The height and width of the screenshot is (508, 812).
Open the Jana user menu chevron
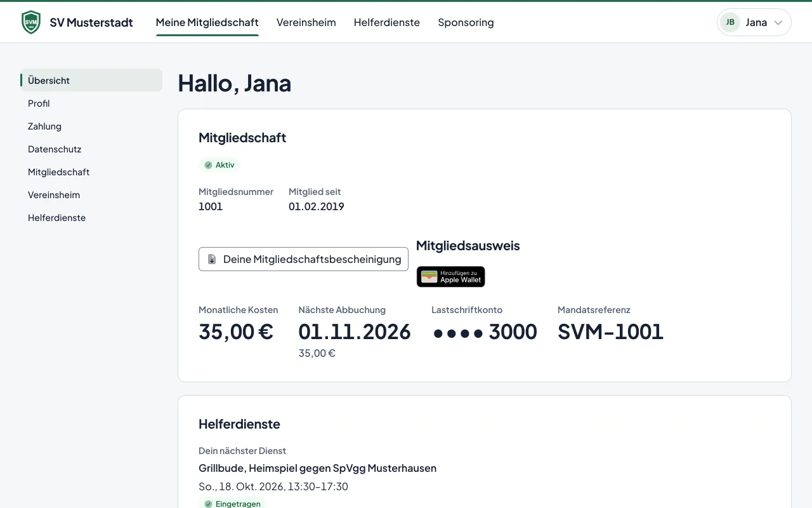click(778, 23)
